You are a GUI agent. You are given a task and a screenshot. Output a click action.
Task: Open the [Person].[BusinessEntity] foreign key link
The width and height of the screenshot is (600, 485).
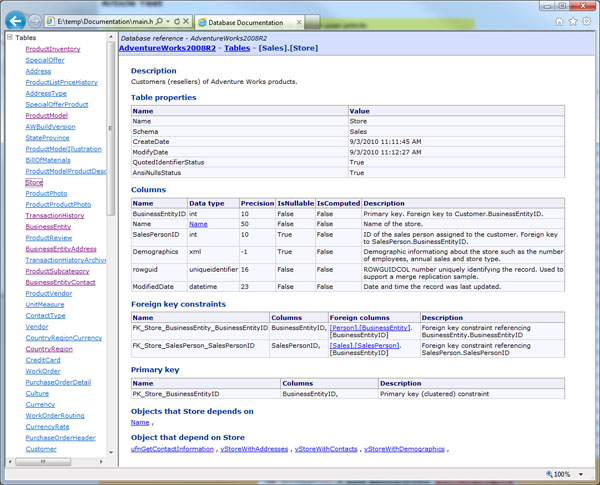click(370, 327)
